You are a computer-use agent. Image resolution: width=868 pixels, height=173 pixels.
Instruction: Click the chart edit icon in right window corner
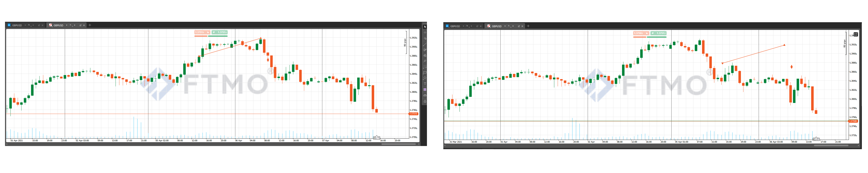(856, 35)
